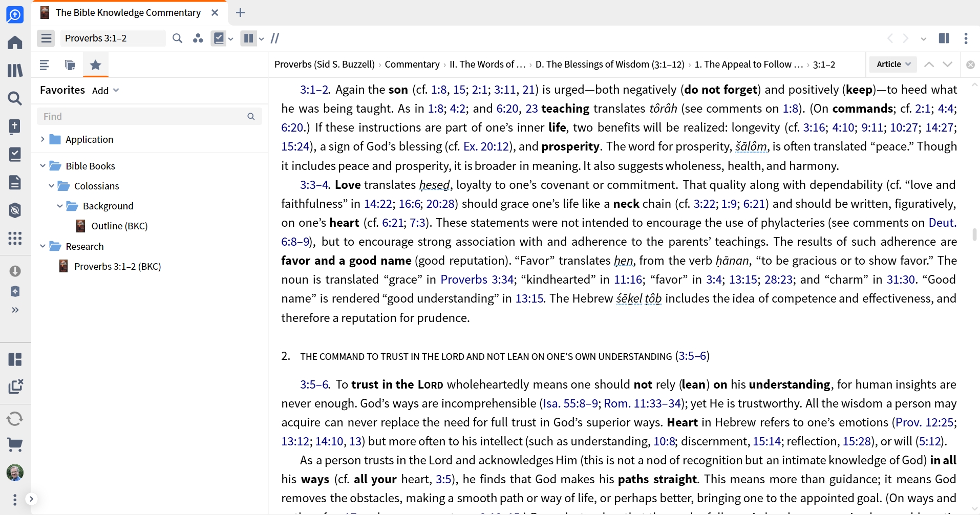Click the Find favorites search field
This screenshot has width=980, height=515.
pyautogui.click(x=149, y=116)
